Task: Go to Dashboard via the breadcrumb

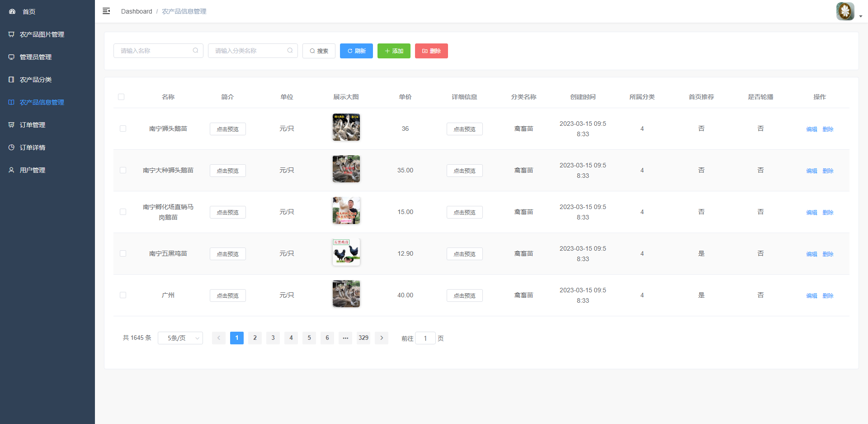Action: coord(136,11)
